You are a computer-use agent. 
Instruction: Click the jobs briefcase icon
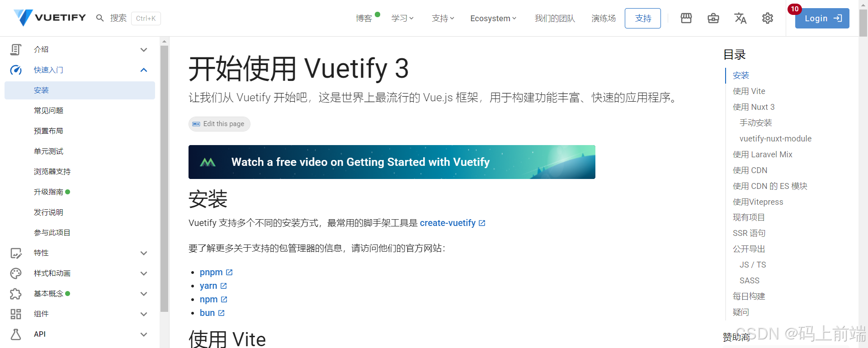[713, 18]
